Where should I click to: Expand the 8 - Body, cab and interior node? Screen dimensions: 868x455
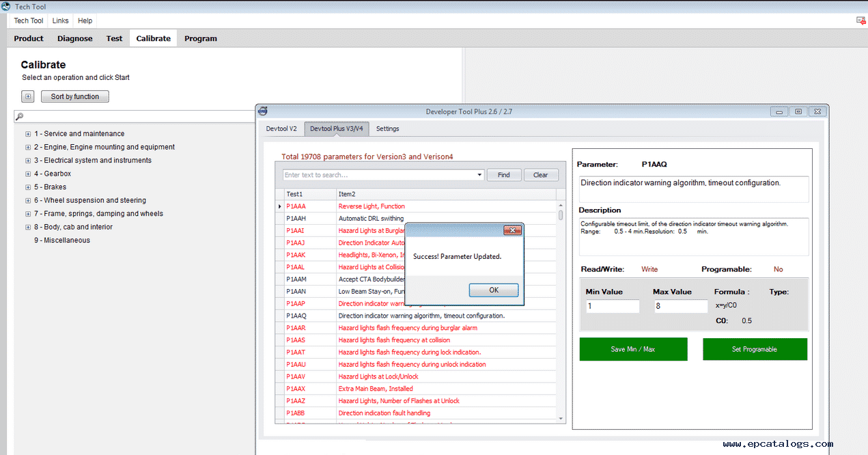point(28,227)
